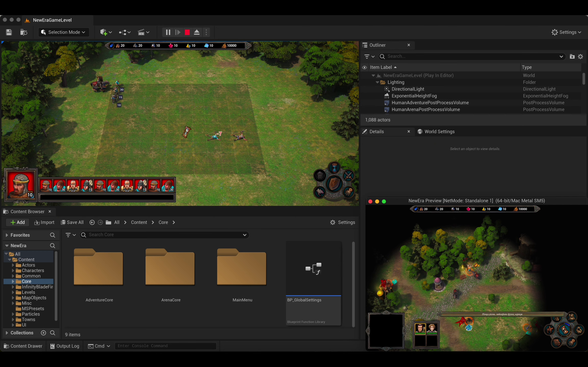This screenshot has height=367, width=588.
Task: Expand the Favorites section
Action: [x=7, y=235]
